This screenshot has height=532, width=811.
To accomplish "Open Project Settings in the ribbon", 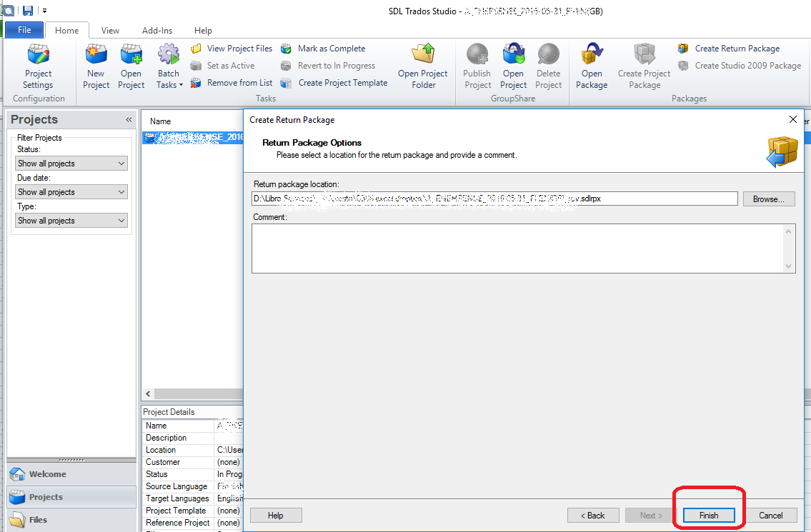I will 38,66.
